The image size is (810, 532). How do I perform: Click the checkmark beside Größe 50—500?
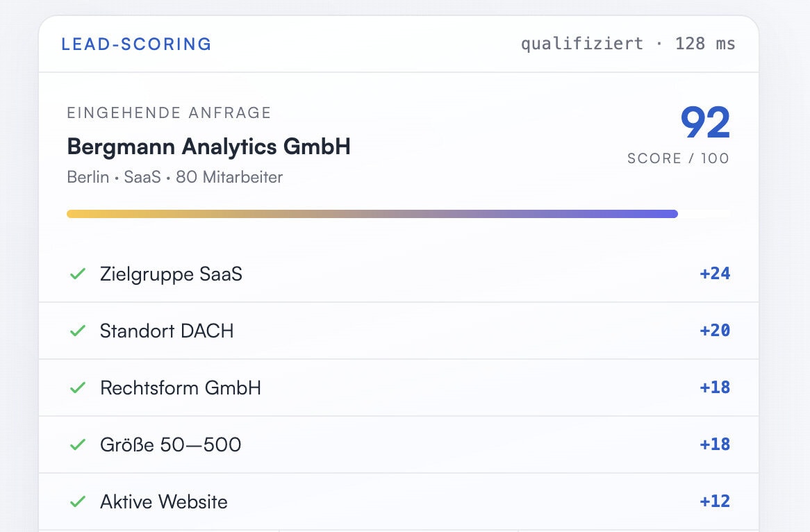pos(78,444)
